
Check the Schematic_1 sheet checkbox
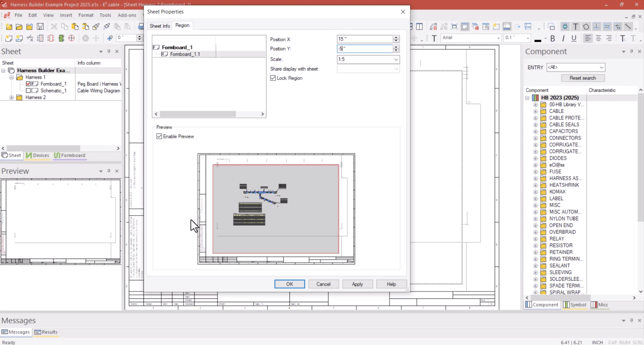(28, 91)
